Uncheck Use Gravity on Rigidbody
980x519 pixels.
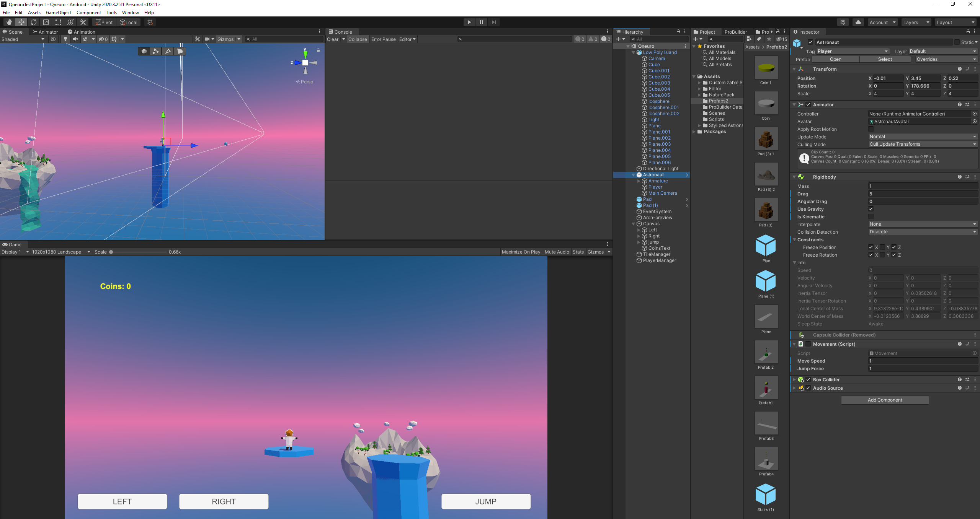tap(871, 209)
